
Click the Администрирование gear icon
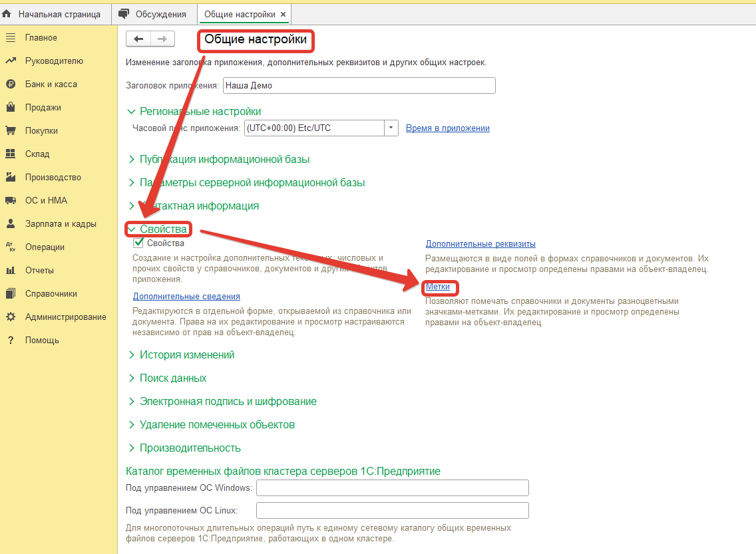[x=11, y=317]
